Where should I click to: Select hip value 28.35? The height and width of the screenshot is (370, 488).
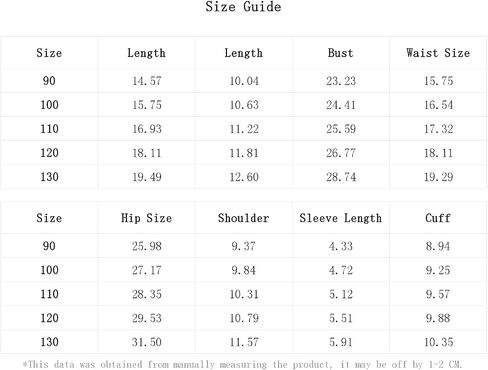click(x=147, y=294)
